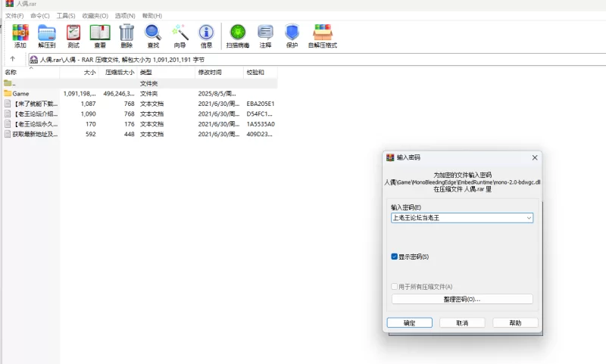Click the checksum value 1A5535A0
Viewport: 606px width, 364px height.
click(261, 124)
